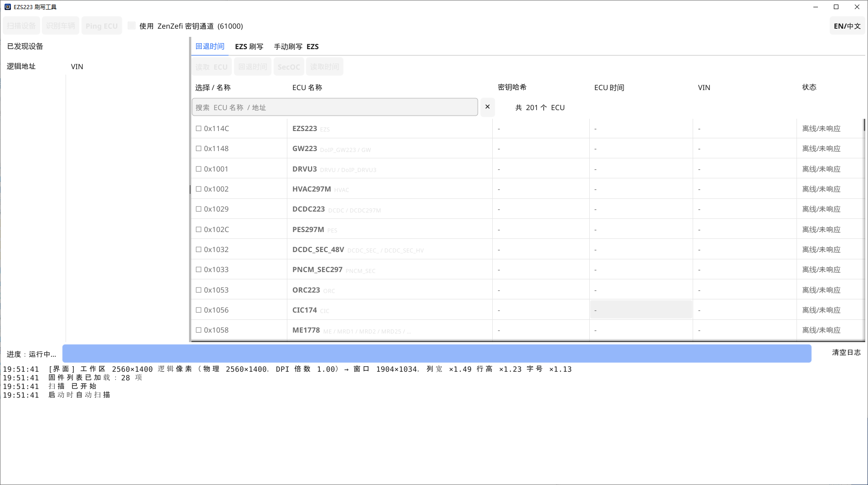The image size is (868, 485).
Task: Tick the 0x1029 DCDC223 checkbox
Action: (x=199, y=209)
